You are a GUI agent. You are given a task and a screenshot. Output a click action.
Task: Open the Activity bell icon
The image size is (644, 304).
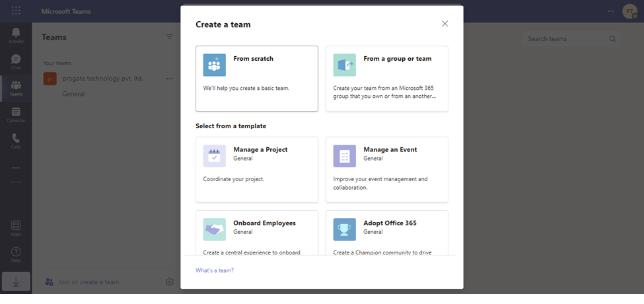[x=16, y=34]
